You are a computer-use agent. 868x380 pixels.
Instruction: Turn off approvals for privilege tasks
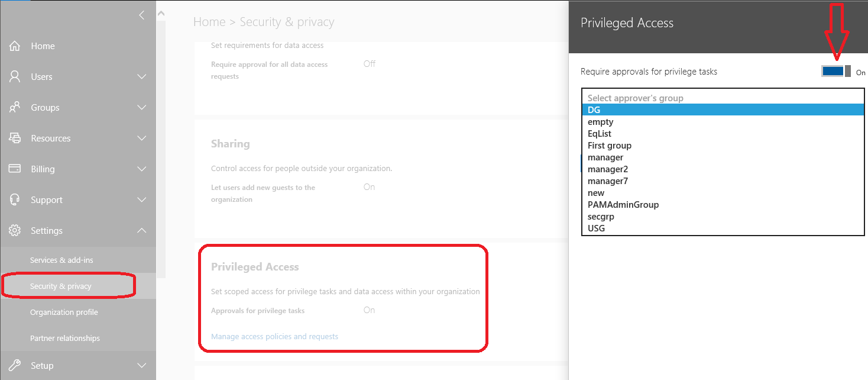[x=835, y=71]
